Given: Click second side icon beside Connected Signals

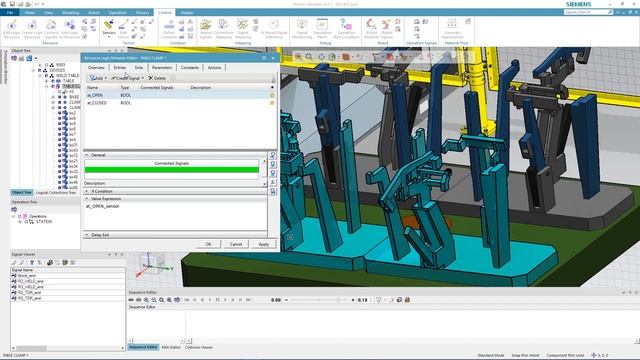Looking at the screenshot, I should 273,164.
